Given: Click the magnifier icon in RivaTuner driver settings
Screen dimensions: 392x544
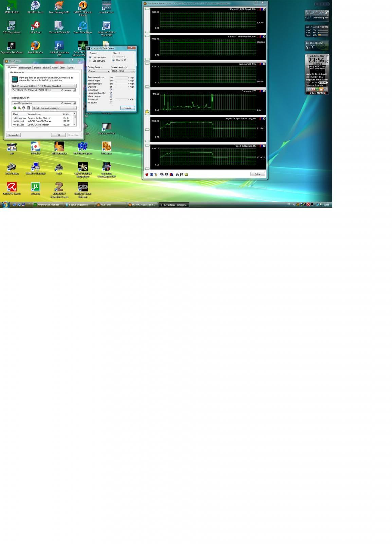Looking at the screenshot, I should (x=19, y=108).
